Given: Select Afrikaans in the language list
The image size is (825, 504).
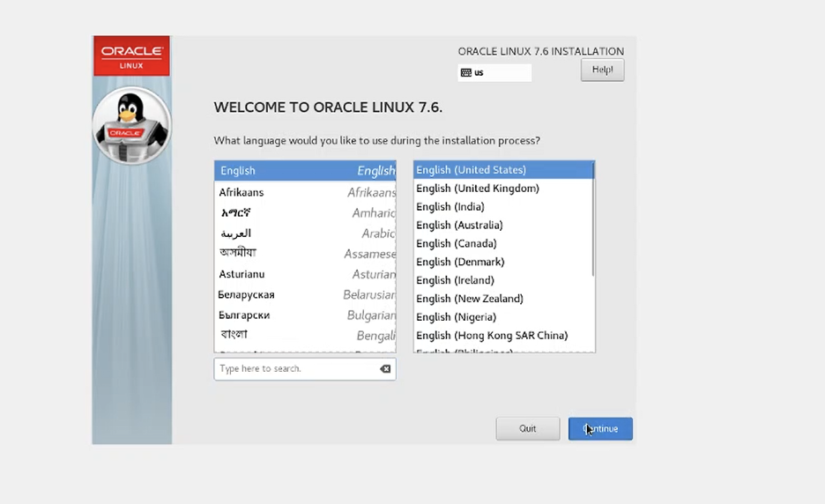Looking at the screenshot, I should 304,192.
